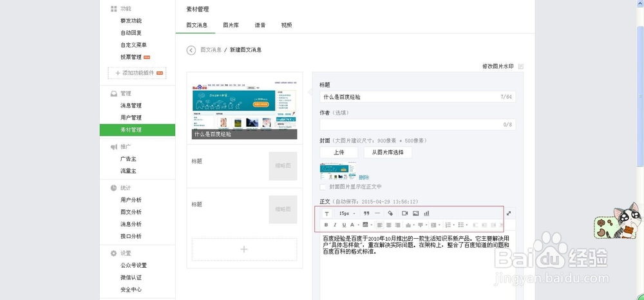Click the 标题 input field
This screenshot has width=644, height=300.
pyautogui.click(x=418, y=97)
